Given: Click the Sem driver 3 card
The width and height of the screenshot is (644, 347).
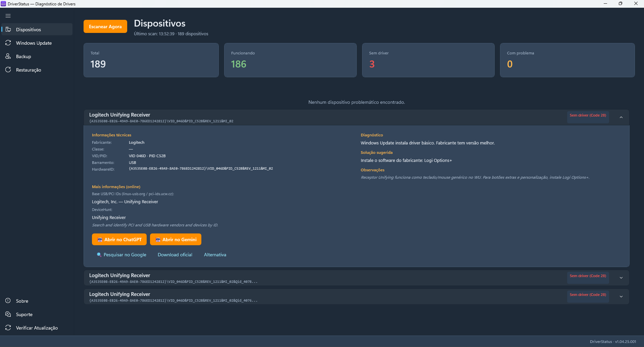Looking at the screenshot, I should [x=428, y=60].
